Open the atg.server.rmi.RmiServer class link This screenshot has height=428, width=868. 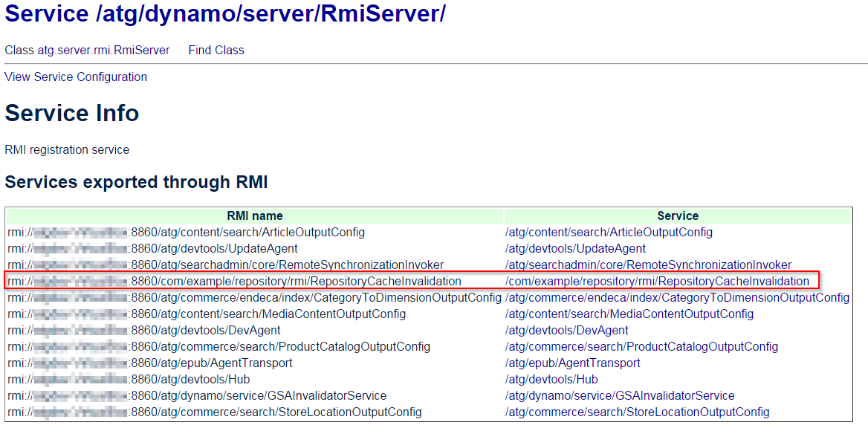point(106,50)
